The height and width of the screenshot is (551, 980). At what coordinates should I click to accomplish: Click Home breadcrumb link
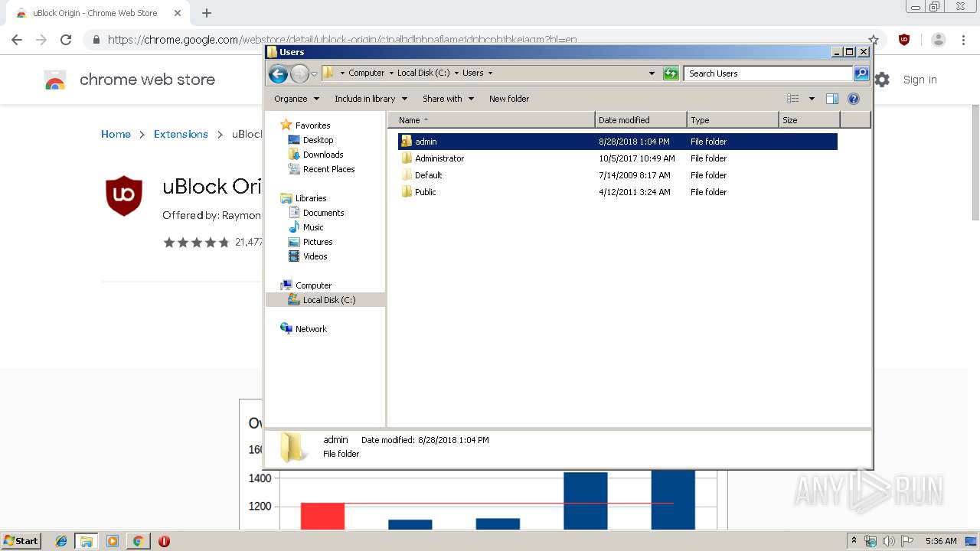116,134
